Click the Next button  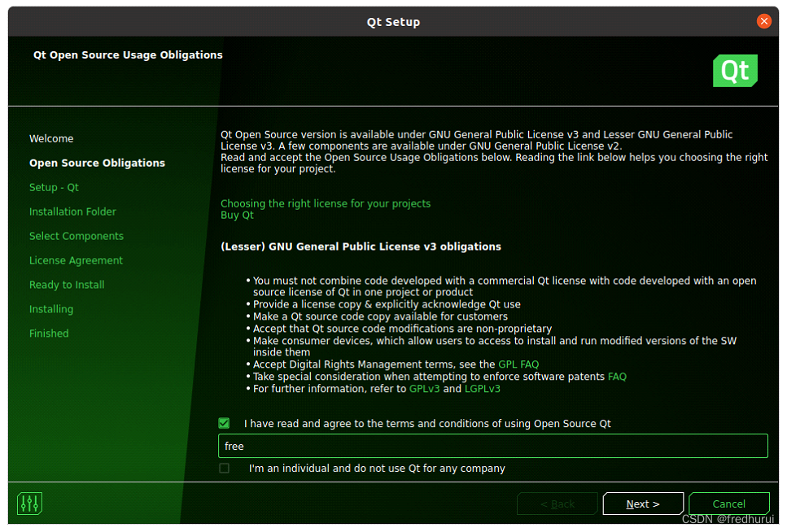[x=642, y=504]
